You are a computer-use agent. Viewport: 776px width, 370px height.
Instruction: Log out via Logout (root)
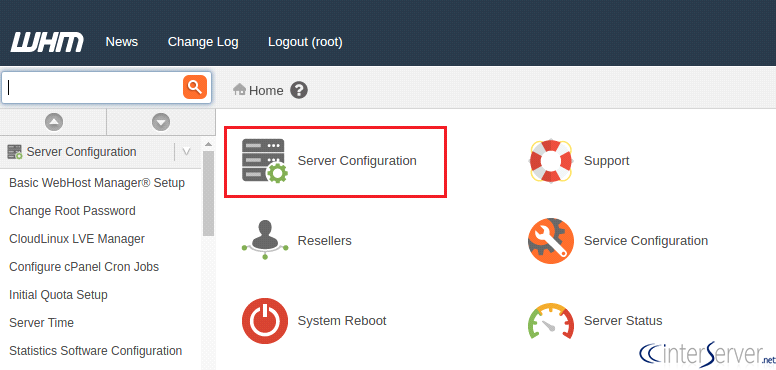305,42
